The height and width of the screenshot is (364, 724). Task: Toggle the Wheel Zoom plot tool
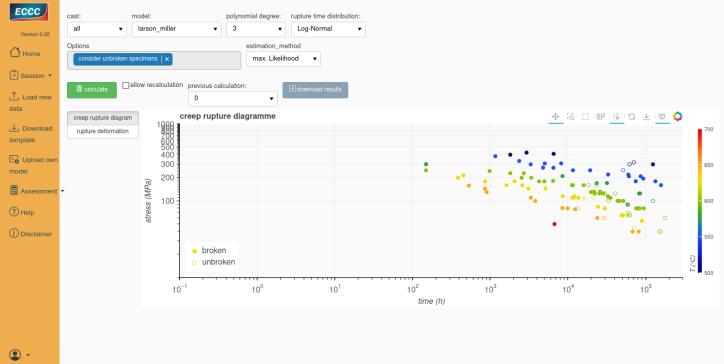click(601, 117)
